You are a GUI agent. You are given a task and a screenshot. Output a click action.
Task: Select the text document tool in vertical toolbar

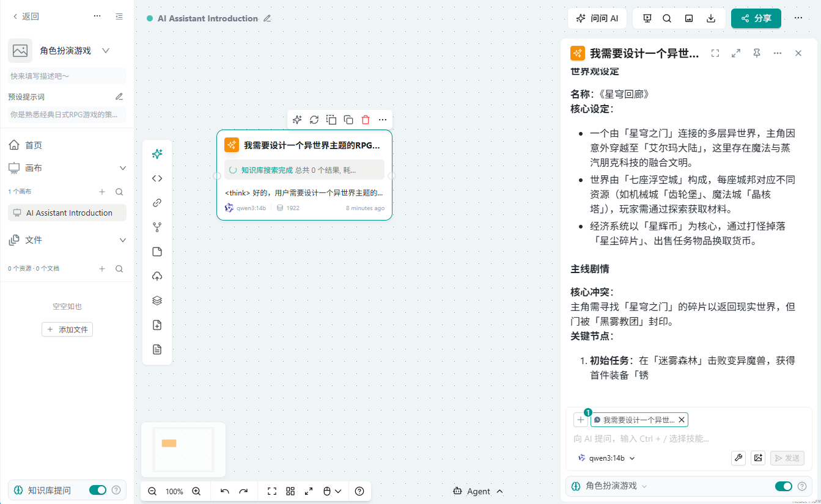[157, 349]
